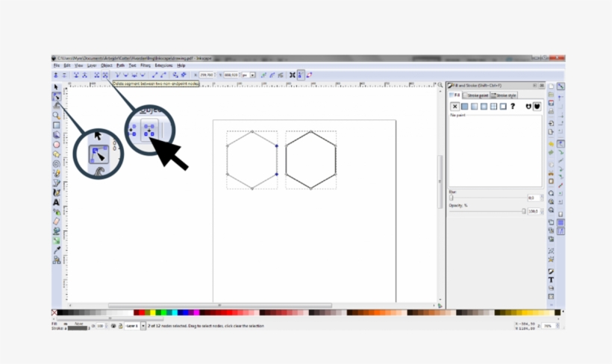Click the Undo yellow arrow icon
The image size is (612, 364).
coord(551,144)
